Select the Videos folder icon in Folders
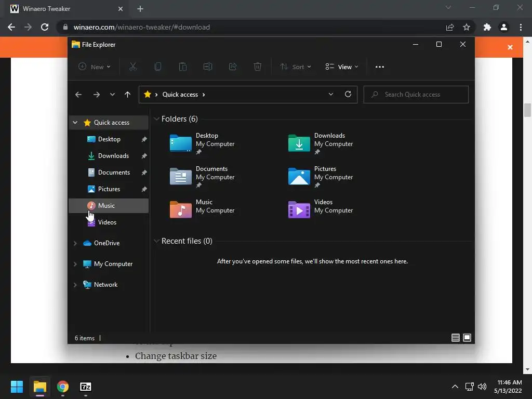532x399 pixels. tap(299, 209)
